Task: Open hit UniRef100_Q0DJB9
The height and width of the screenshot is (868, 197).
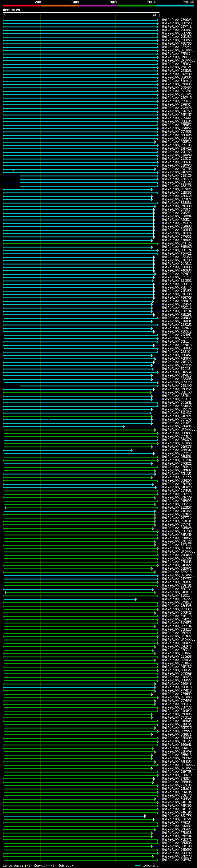Action: pos(177,37)
